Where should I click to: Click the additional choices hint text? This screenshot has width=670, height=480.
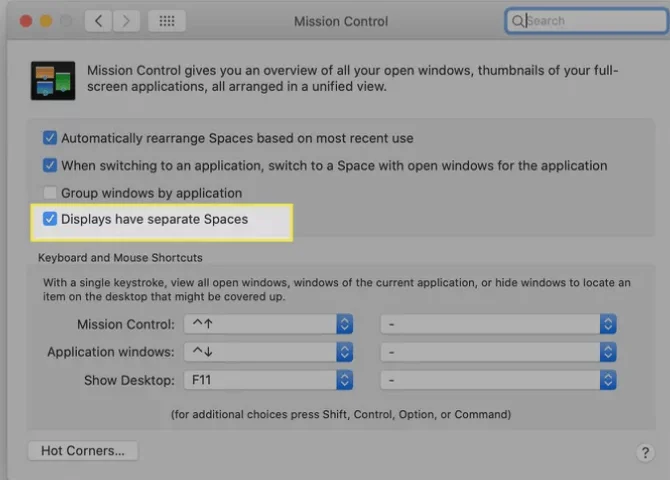click(341, 414)
